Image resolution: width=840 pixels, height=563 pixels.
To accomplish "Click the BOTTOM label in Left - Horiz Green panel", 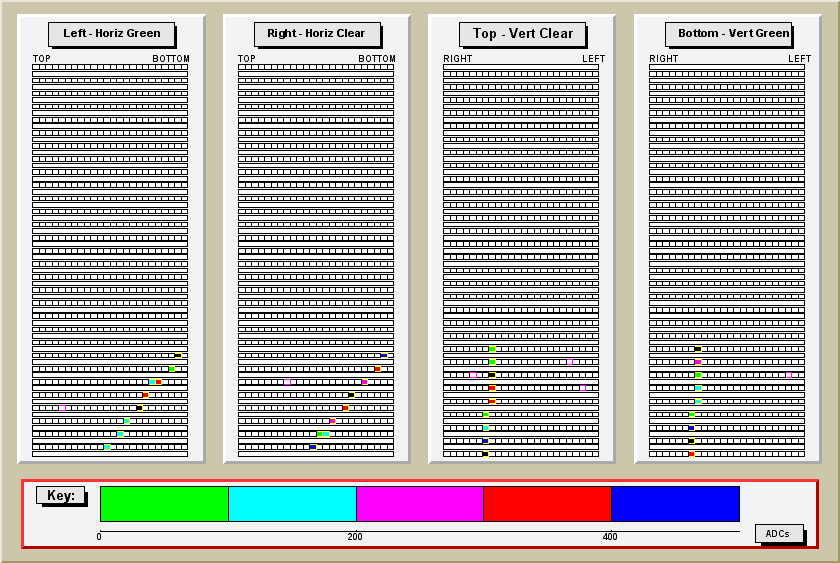I will tap(171, 58).
